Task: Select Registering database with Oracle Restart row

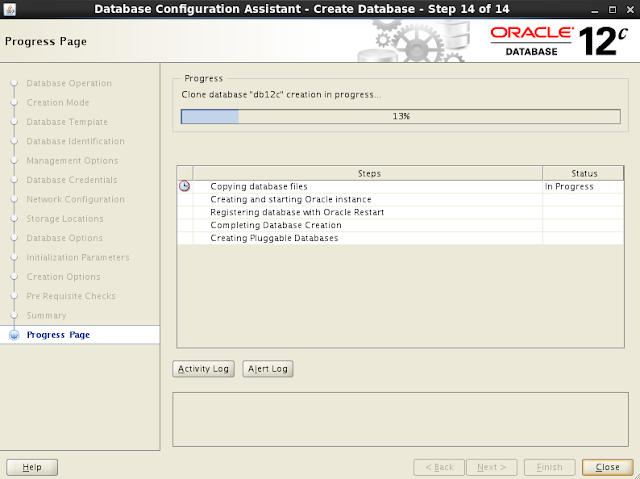Action: click(400, 212)
